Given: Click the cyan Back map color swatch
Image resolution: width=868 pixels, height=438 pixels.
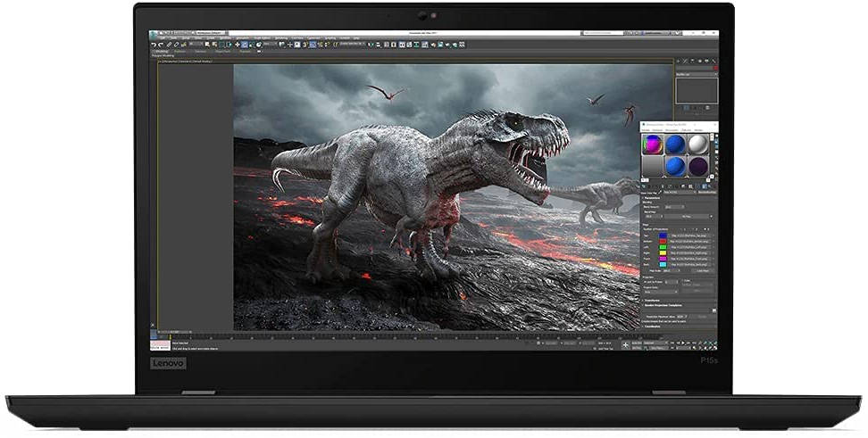Looking at the screenshot, I should pos(663,264).
